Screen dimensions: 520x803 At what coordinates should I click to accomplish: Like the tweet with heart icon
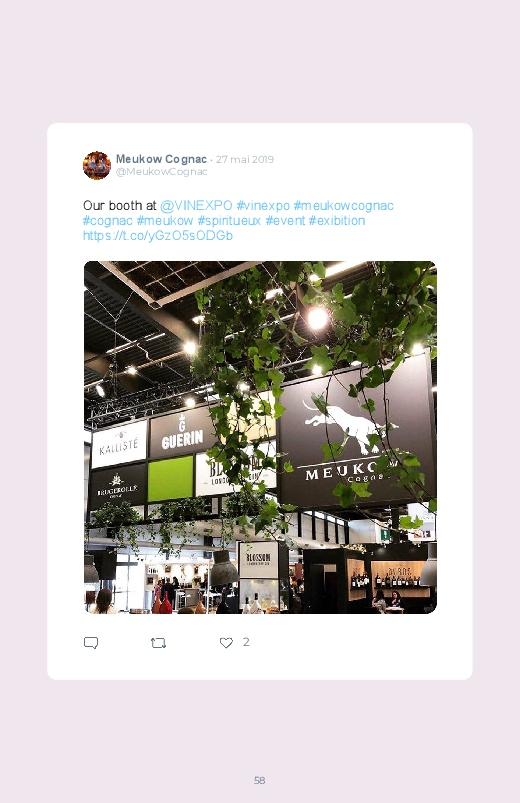click(226, 643)
